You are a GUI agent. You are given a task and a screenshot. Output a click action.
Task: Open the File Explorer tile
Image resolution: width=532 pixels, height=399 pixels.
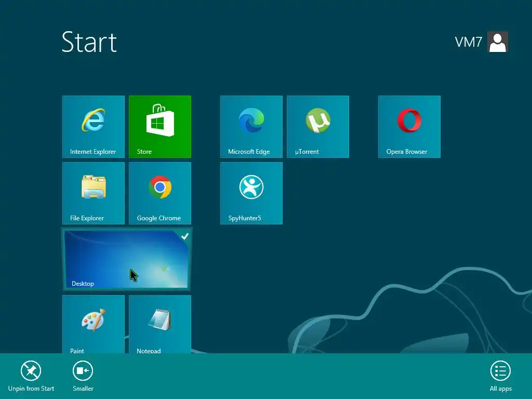point(94,193)
